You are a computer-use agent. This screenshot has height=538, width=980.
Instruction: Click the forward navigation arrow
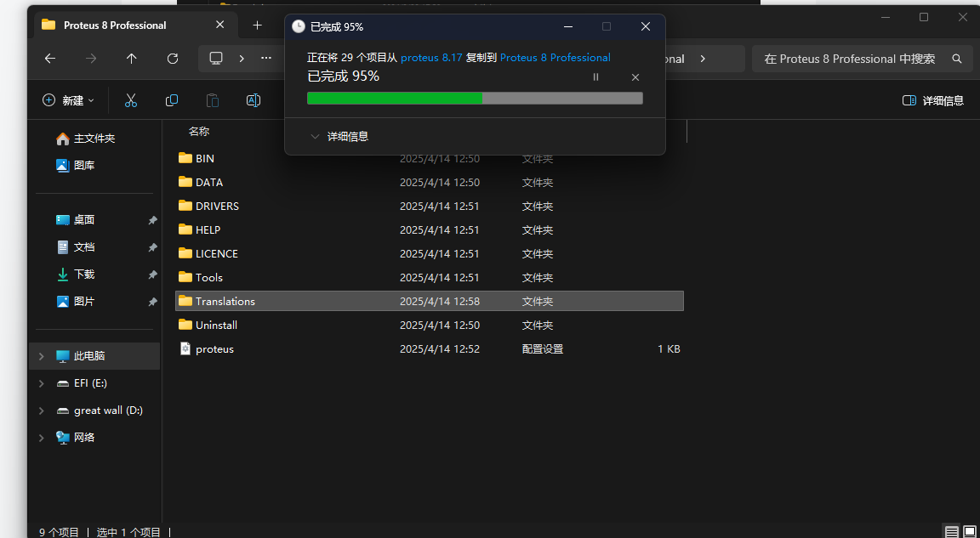coord(91,58)
